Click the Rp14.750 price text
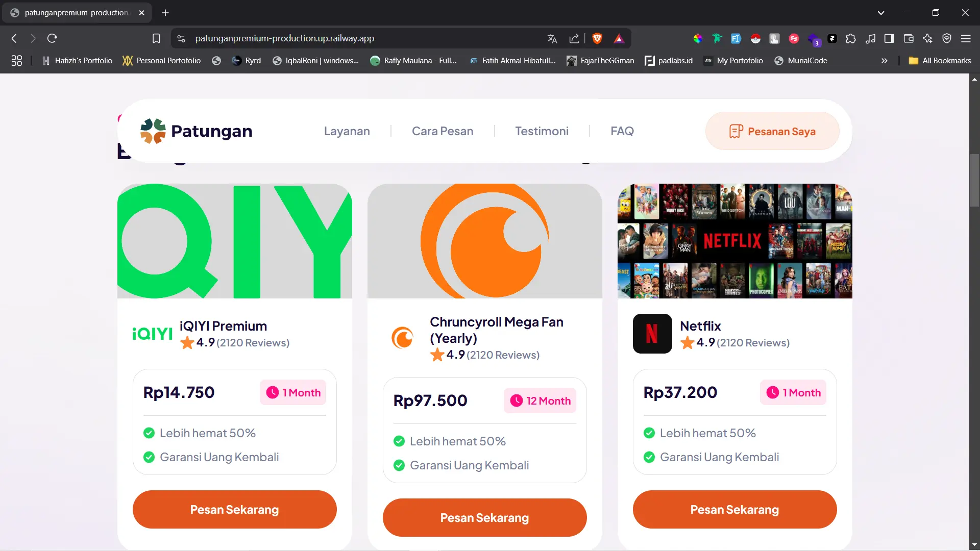Viewport: 980px width, 551px height. (x=179, y=392)
